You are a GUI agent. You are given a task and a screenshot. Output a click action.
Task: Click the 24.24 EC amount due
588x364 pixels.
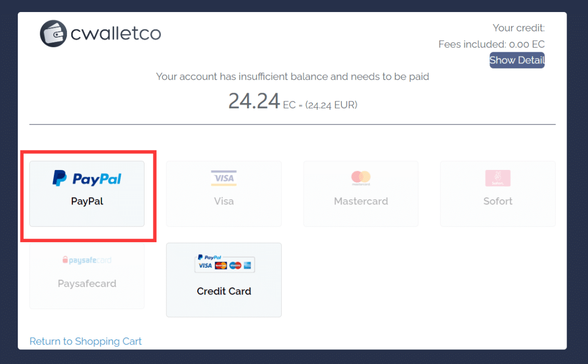pos(254,101)
